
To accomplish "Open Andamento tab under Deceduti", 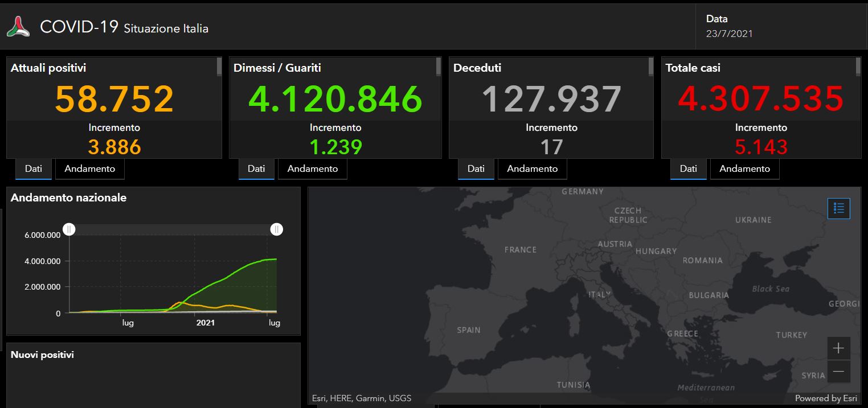I will click(532, 169).
